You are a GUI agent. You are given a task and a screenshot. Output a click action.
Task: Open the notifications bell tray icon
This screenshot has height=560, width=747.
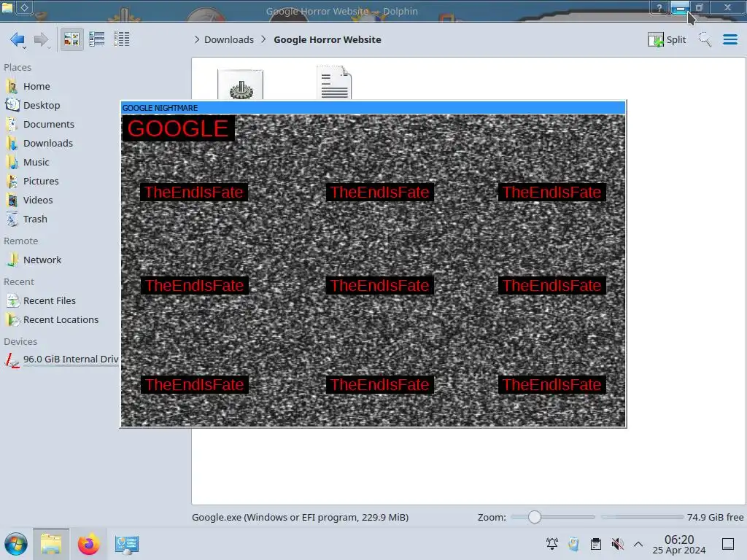click(x=552, y=544)
